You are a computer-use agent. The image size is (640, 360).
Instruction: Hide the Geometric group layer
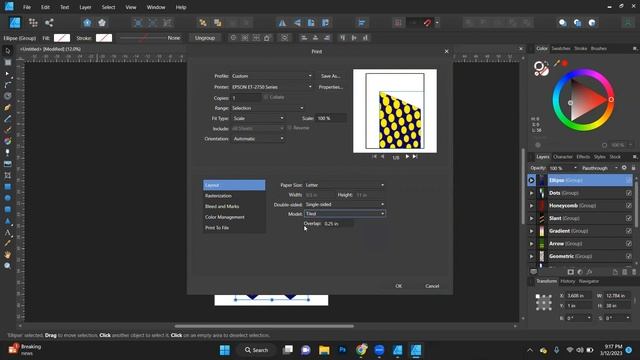tap(628, 256)
